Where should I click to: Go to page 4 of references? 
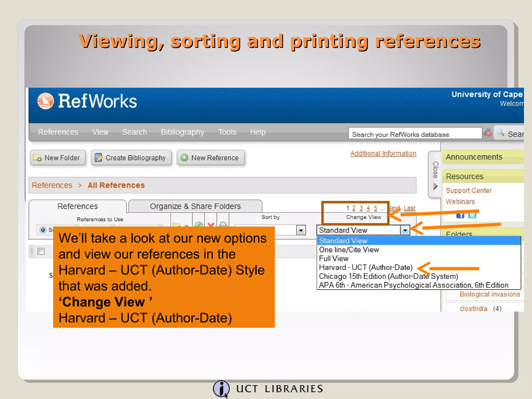(368, 208)
